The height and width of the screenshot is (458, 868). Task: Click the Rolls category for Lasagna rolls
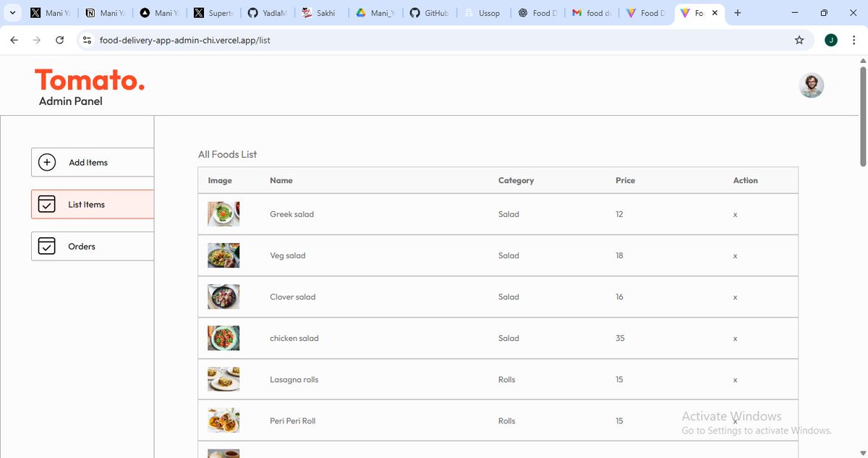pos(507,379)
